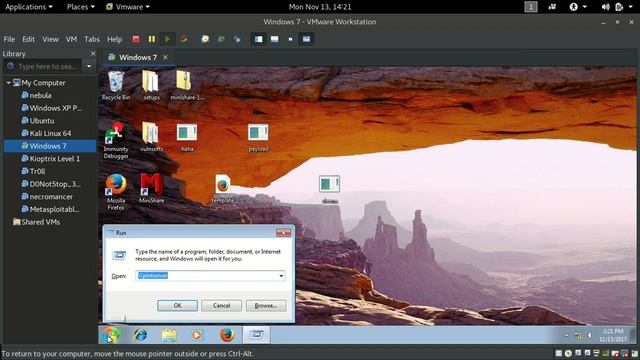Click inside the Run dialog Open text field
This screenshot has height=360, width=640.
tap(207, 276)
